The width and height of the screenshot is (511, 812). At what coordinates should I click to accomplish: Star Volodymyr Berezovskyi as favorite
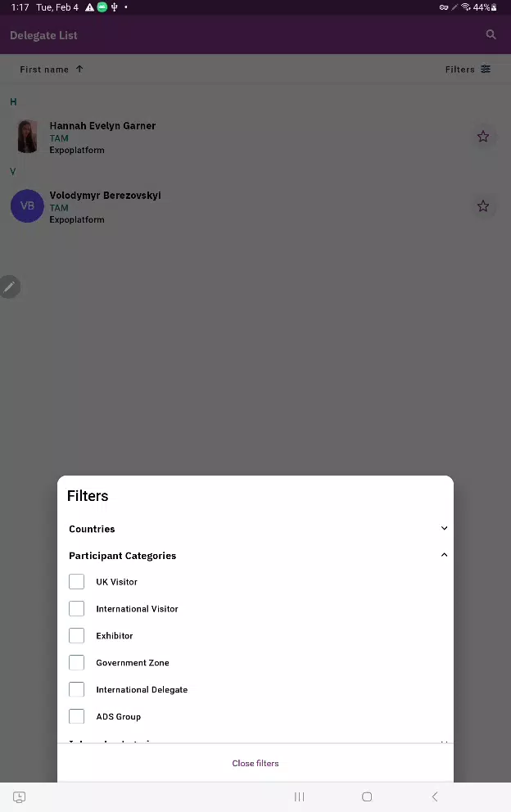(x=483, y=206)
